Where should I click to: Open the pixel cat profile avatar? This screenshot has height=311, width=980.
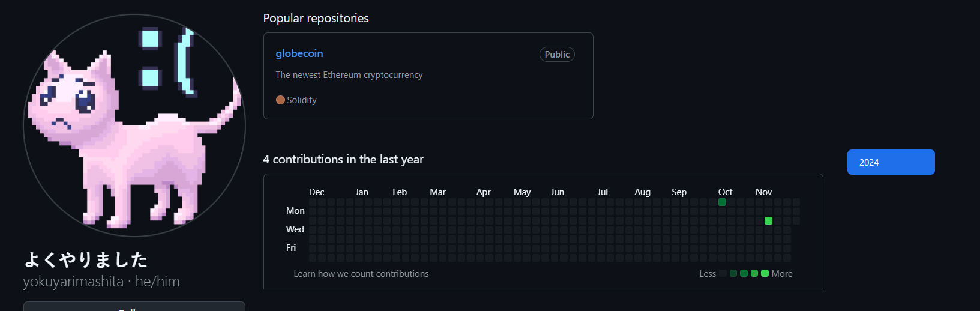[x=134, y=125]
